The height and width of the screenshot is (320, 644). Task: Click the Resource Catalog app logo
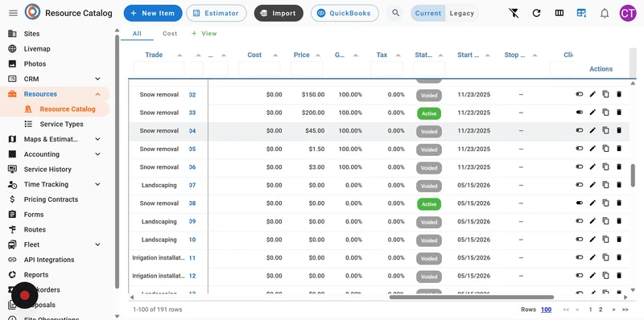32,12
